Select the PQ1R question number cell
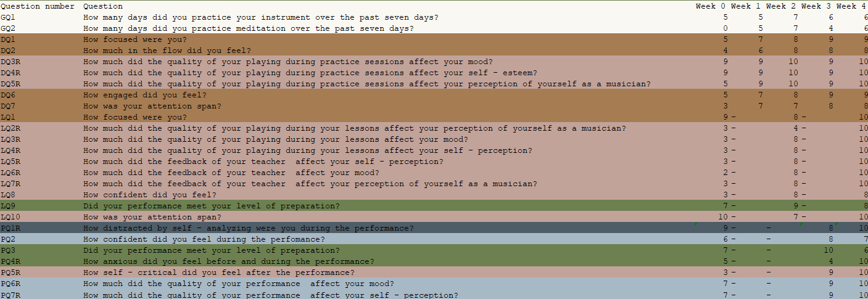The height and width of the screenshot is (299, 868). point(10,228)
